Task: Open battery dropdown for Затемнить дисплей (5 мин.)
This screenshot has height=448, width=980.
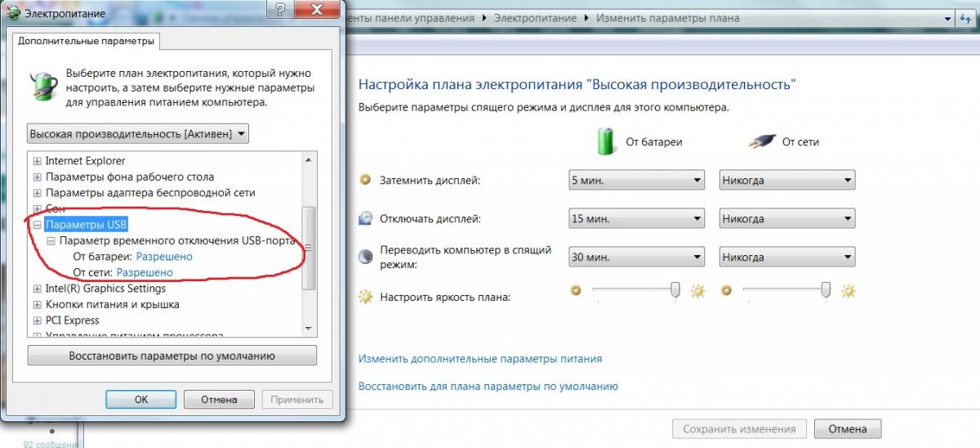Action: (636, 181)
